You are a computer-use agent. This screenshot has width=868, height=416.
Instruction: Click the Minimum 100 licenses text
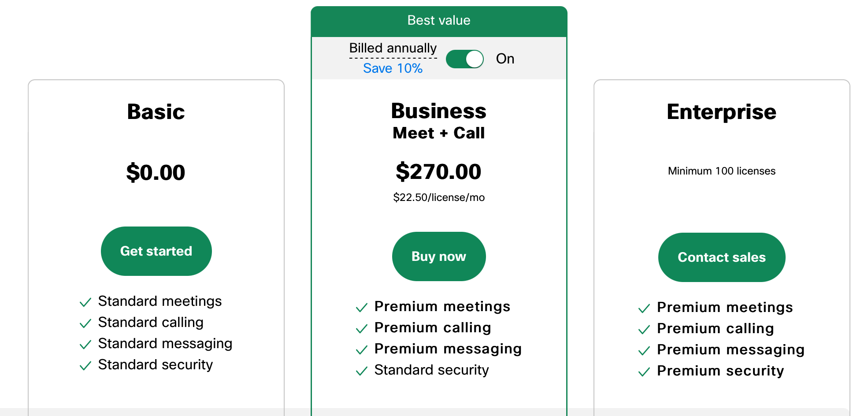pyautogui.click(x=721, y=171)
